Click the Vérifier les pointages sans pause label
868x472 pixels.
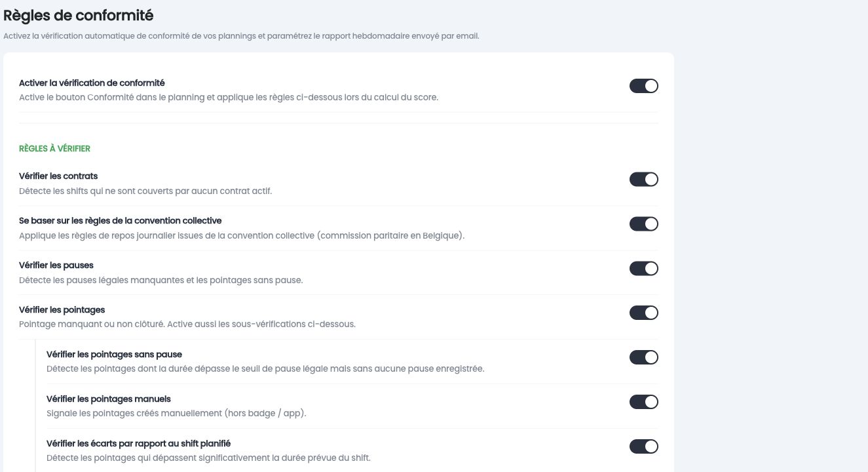[x=114, y=355]
